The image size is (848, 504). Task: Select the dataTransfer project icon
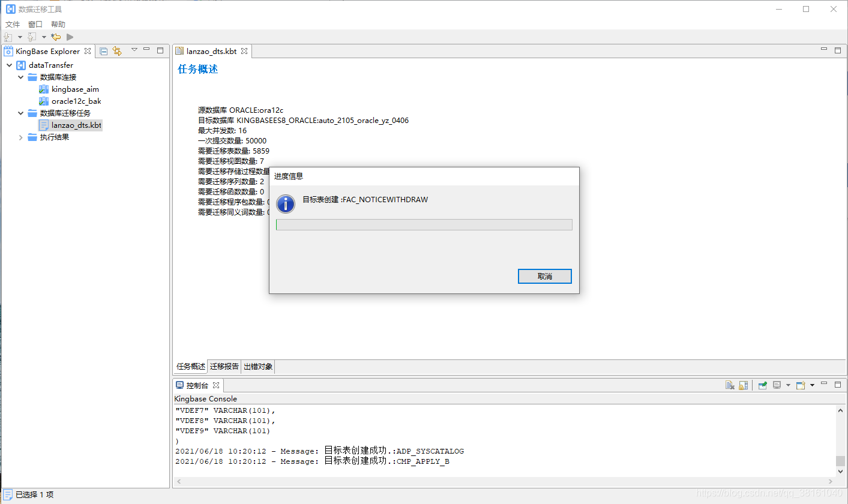point(21,65)
